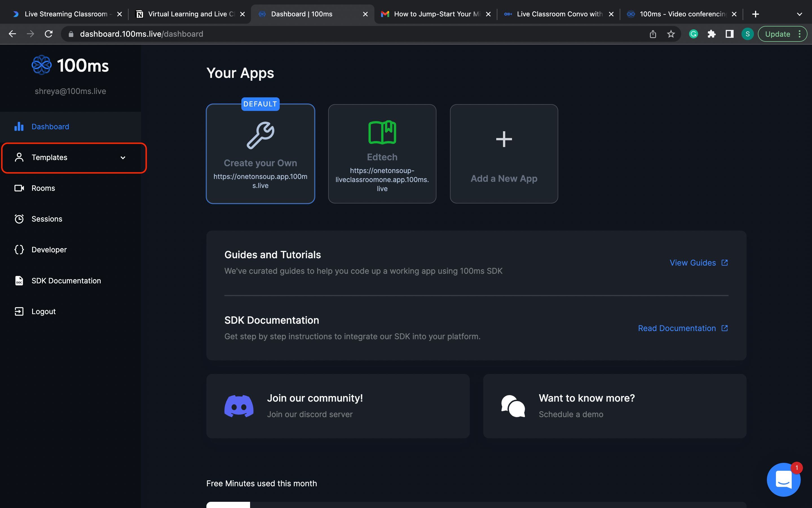812x508 pixels.
Task: Expand the Templates menu chevron
Action: point(123,157)
